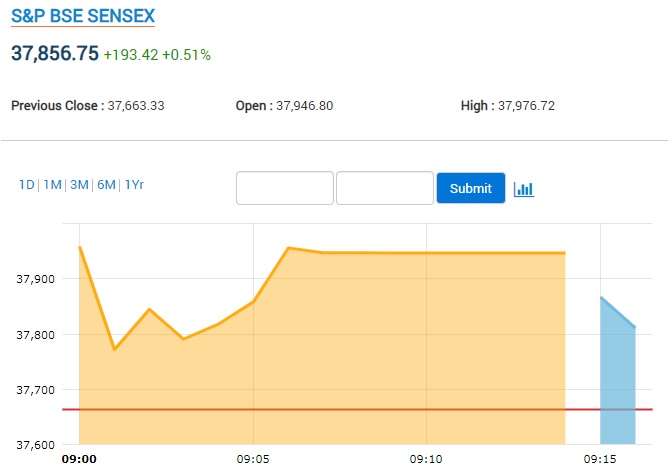Click the current index value 37,856.75
668x474 pixels.
(55, 54)
